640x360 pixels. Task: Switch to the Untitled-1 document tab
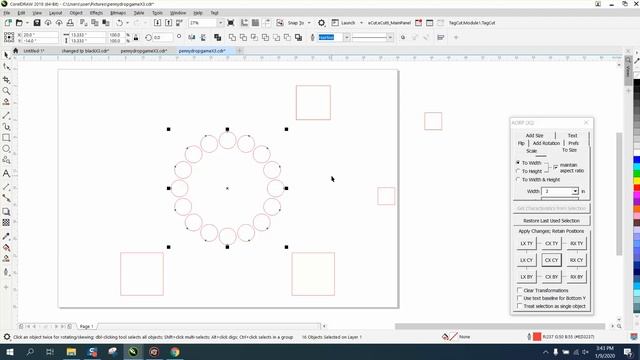click(33, 51)
